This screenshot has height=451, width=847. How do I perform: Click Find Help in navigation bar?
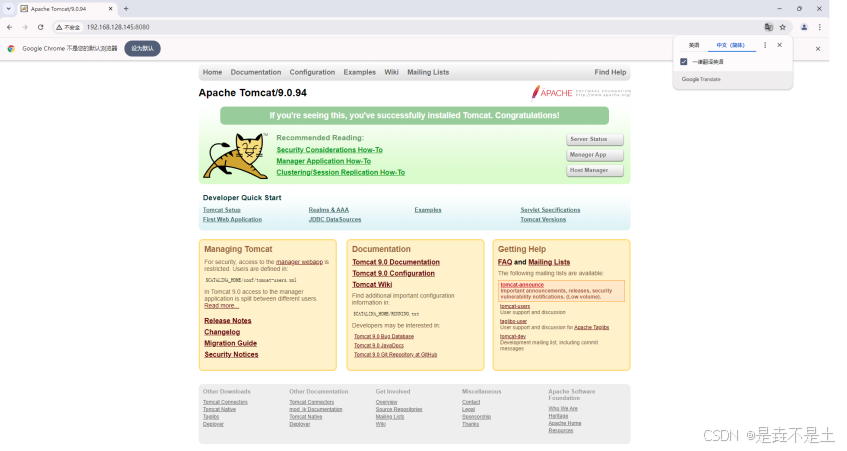pos(610,72)
